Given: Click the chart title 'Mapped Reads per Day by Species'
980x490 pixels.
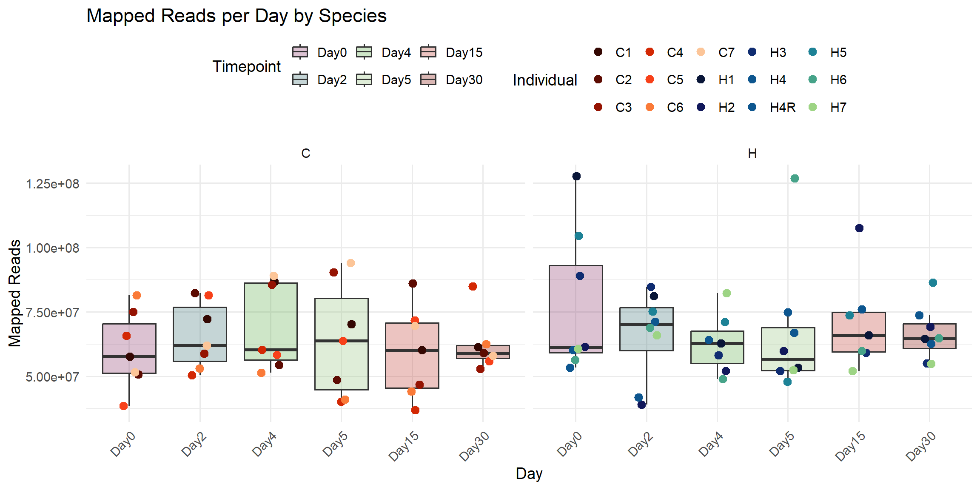Looking at the screenshot, I should pos(236,16).
